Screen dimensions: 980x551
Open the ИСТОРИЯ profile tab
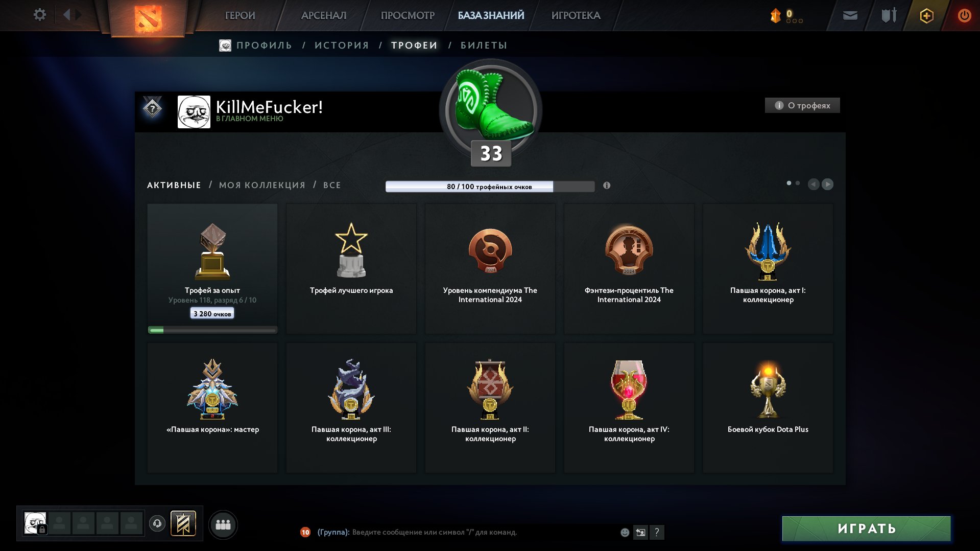(342, 45)
